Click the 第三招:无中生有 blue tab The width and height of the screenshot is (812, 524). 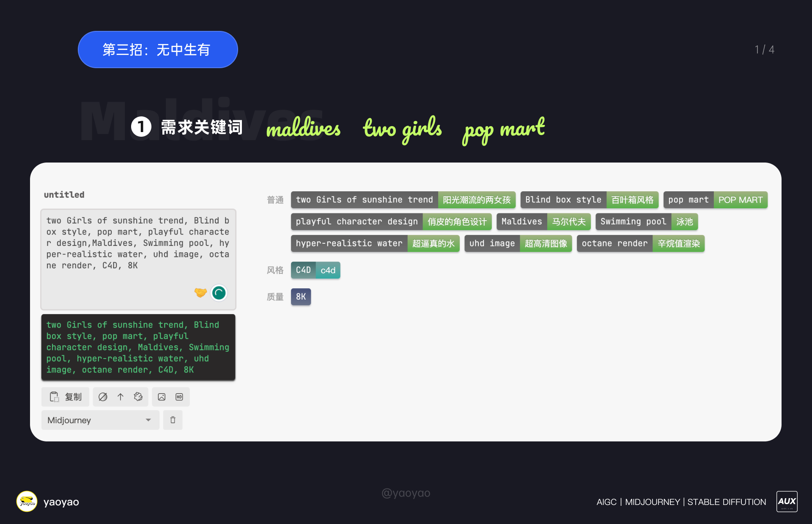point(158,50)
